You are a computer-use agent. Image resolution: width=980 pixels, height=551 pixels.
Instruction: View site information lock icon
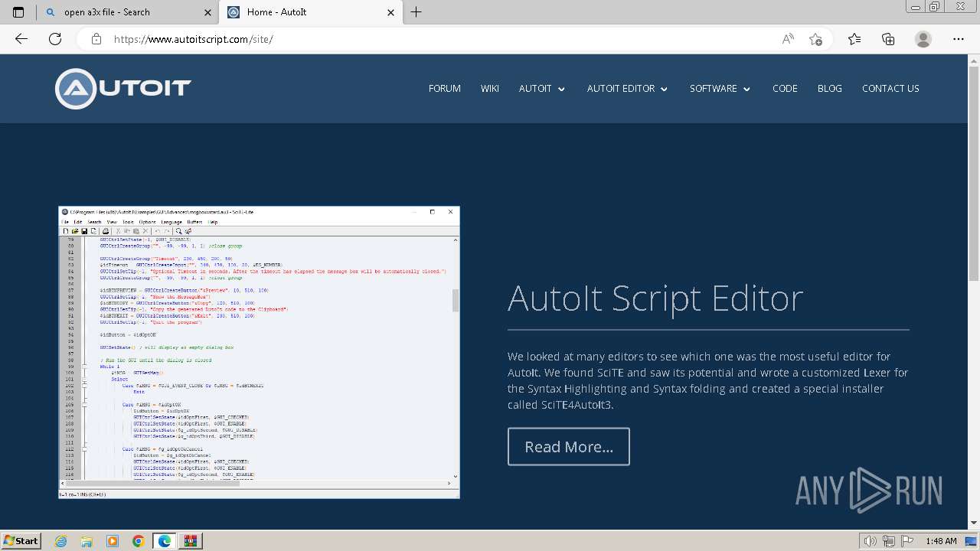(96, 39)
